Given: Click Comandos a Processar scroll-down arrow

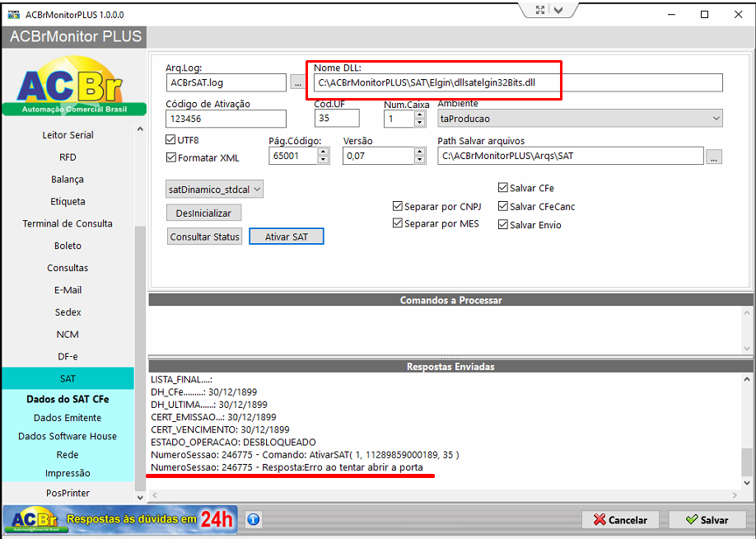Looking at the screenshot, I should coord(746,349).
